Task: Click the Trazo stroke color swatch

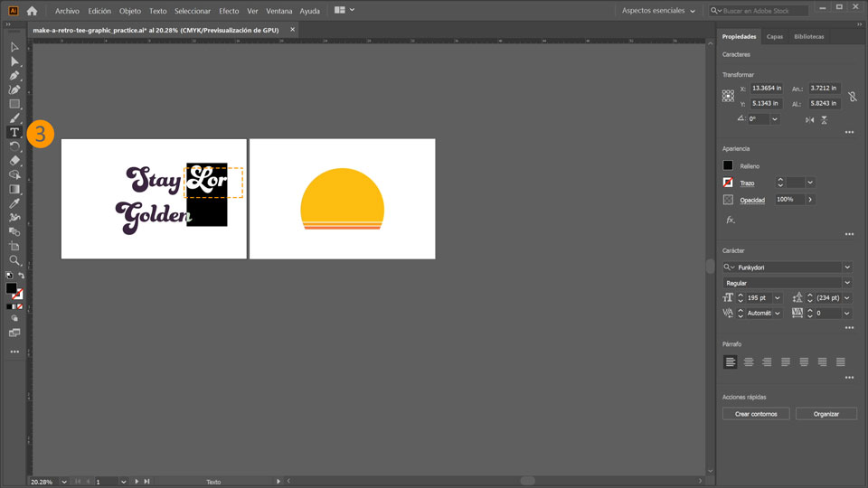Action: coord(728,182)
